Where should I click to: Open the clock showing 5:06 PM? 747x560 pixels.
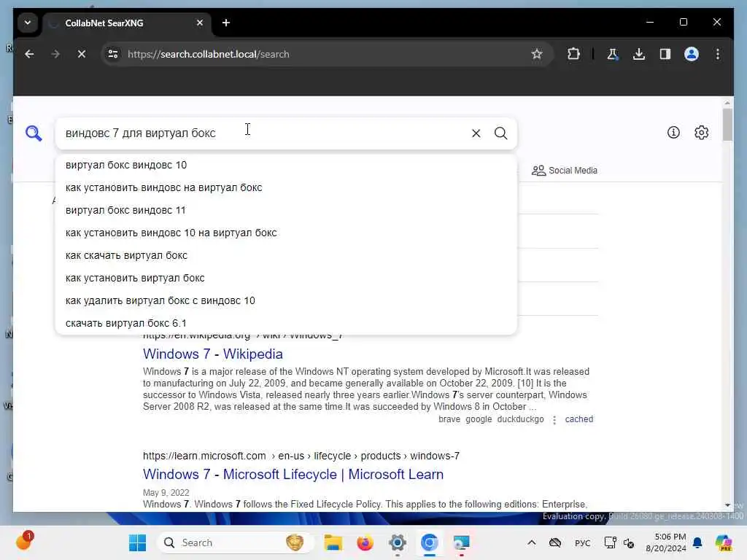coord(665,542)
